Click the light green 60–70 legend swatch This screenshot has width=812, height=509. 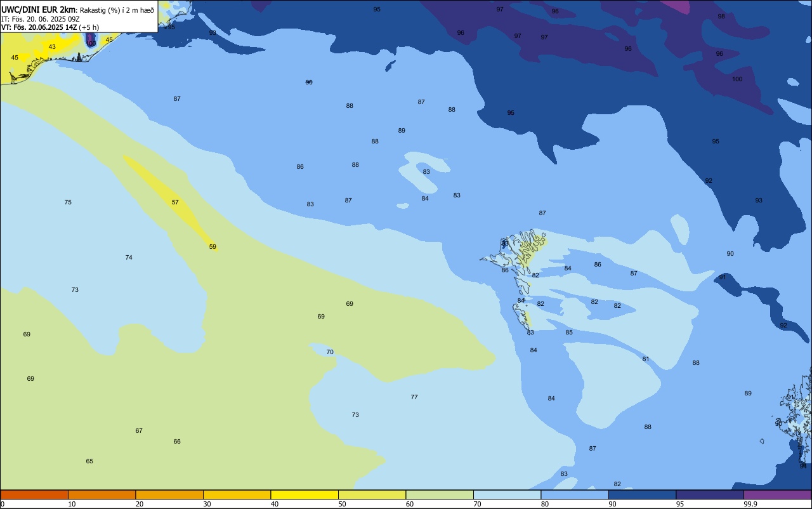pos(440,494)
